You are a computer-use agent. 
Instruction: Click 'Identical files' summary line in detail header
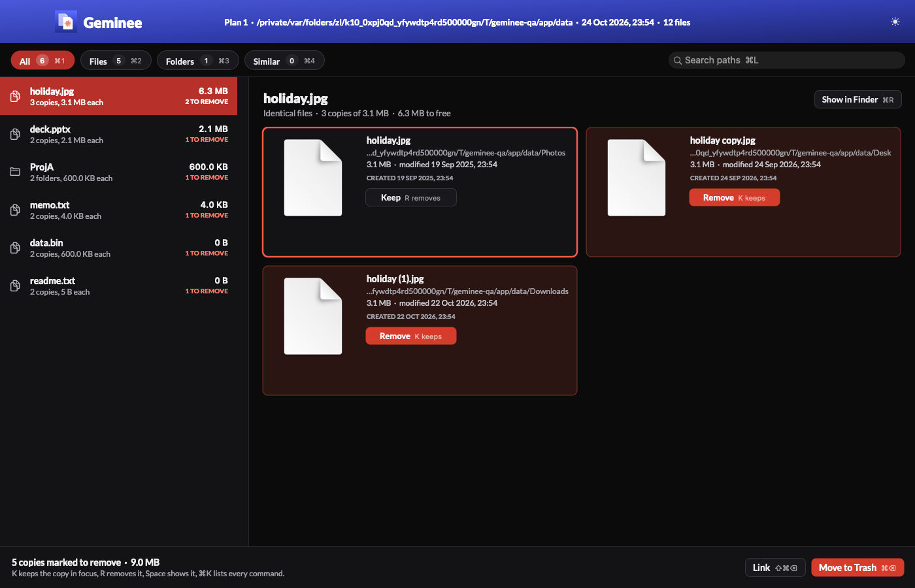coord(357,113)
